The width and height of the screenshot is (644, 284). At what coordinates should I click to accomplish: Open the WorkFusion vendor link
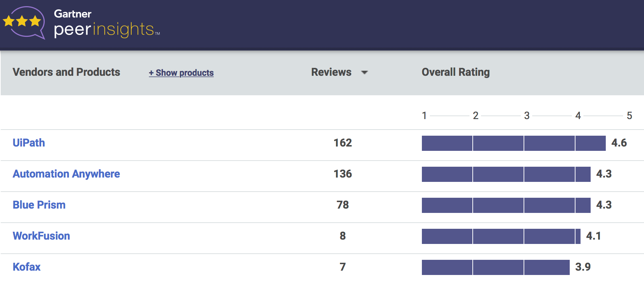coord(41,236)
